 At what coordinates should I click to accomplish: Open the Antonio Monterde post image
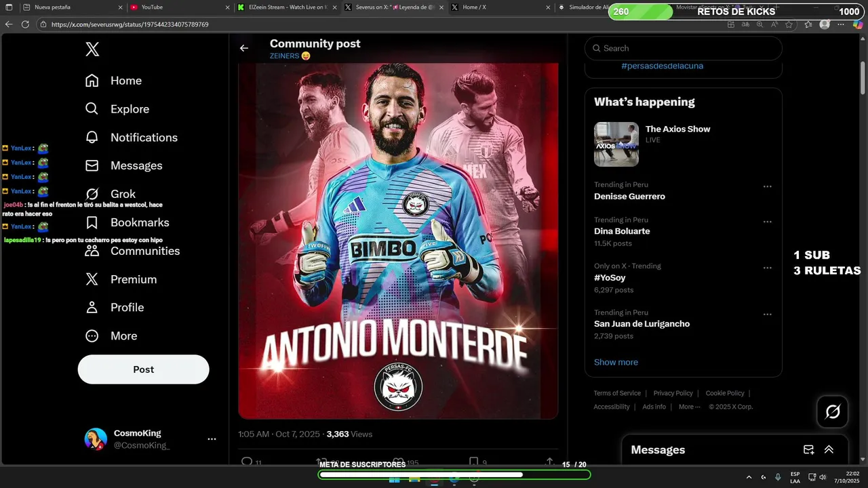[398, 241]
